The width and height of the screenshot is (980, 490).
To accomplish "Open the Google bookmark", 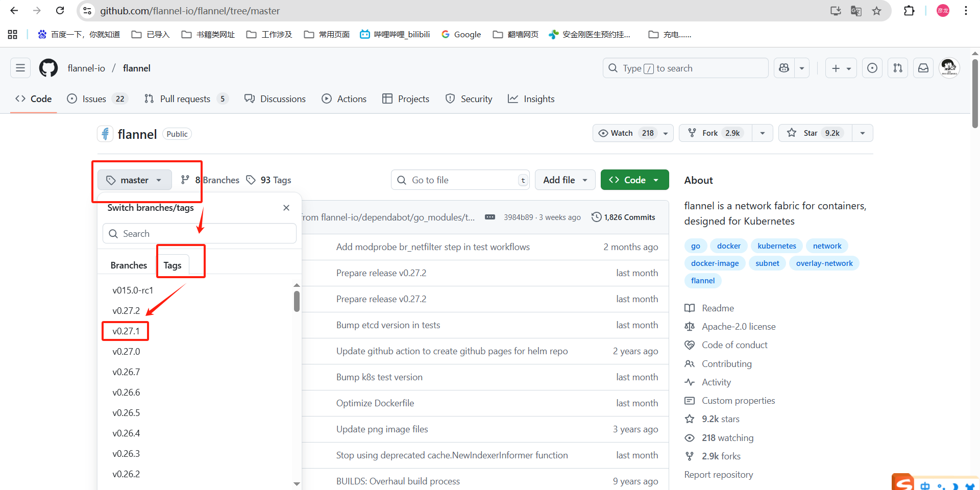I will pyautogui.click(x=461, y=34).
